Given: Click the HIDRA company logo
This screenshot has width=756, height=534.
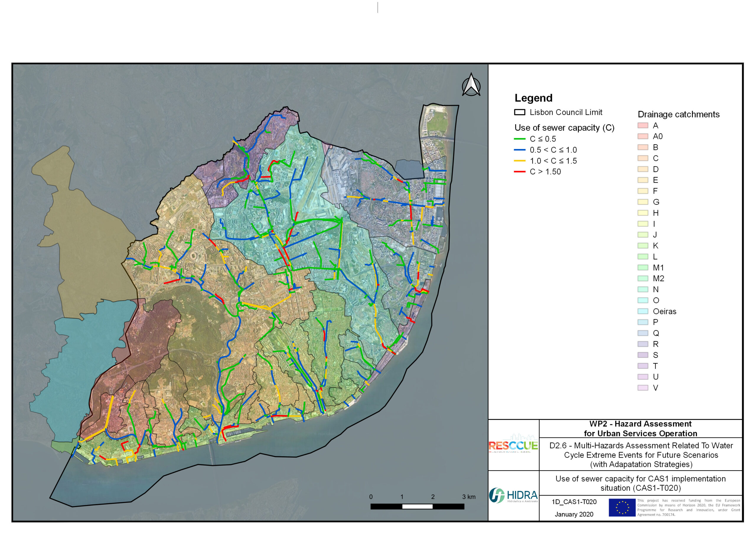Looking at the screenshot, I should (x=513, y=495).
